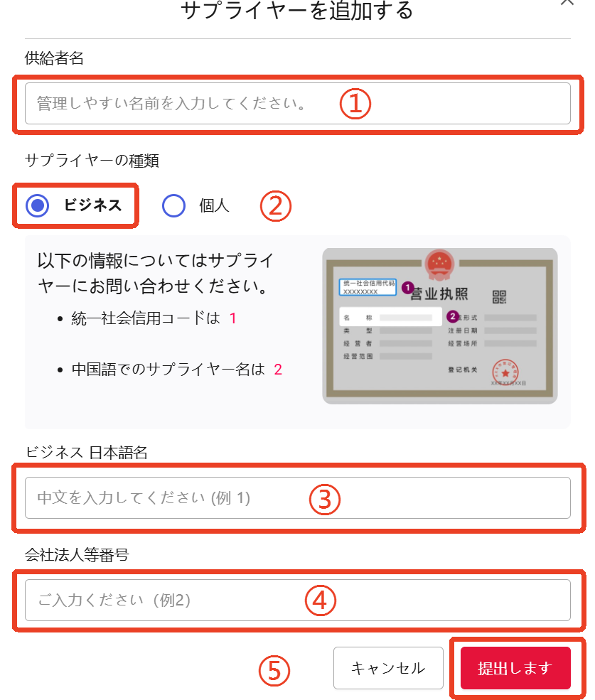Click the 统一社会信用代码 box on license
Screen dimensions: 595x700
tap(368, 287)
